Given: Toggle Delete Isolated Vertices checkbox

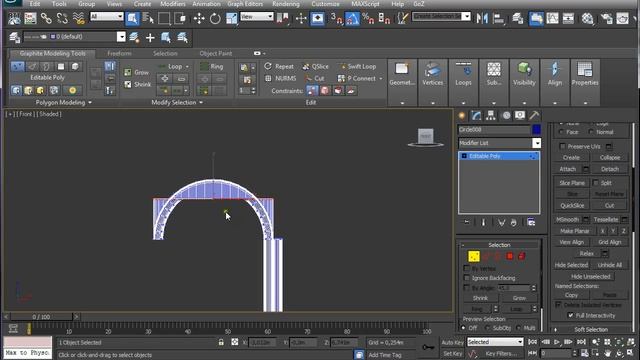Looking at the screenshot, I should pos(558,304).
